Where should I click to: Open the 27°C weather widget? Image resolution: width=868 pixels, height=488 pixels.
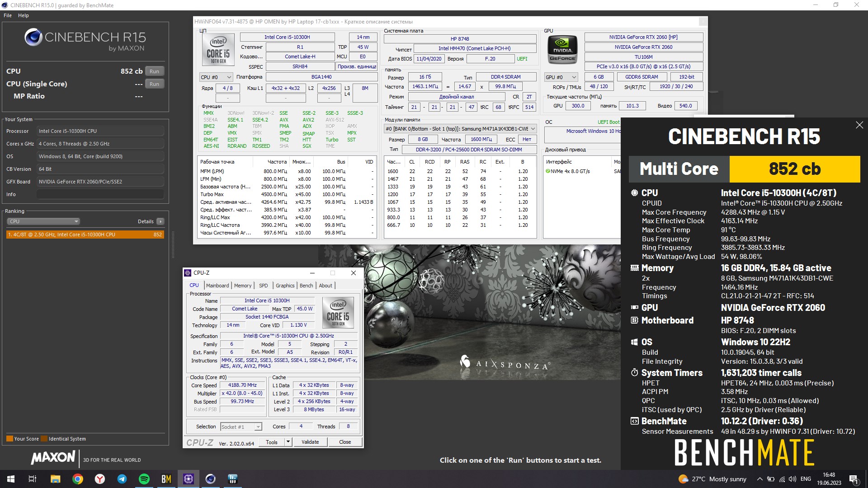click(712, 479)
